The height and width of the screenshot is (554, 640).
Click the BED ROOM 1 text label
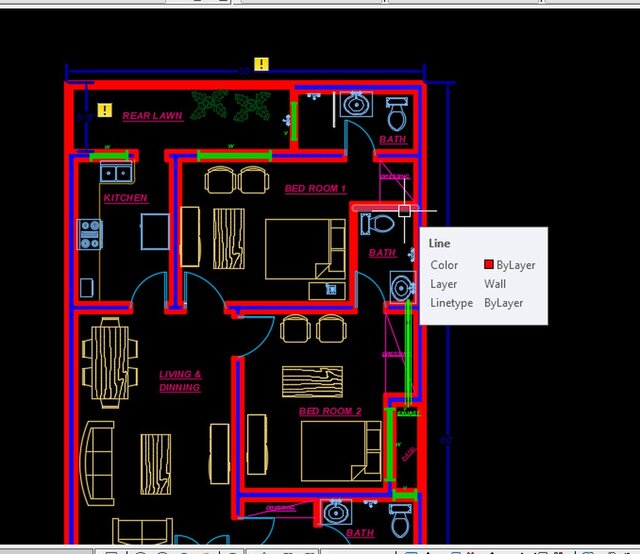(315, 188)
